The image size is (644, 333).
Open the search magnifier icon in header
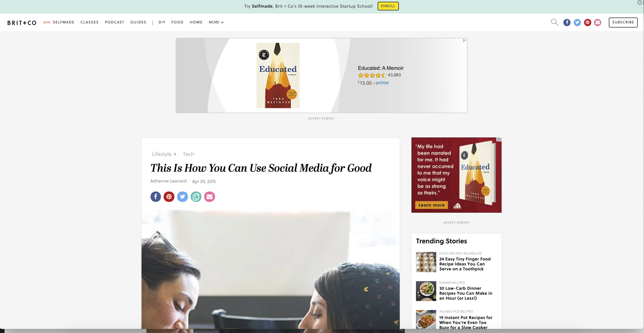coord(554,22)
